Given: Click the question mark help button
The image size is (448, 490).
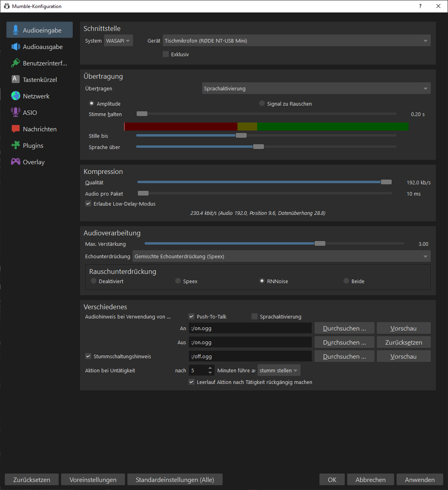Looking at the screenshot, I should [420, 6].
